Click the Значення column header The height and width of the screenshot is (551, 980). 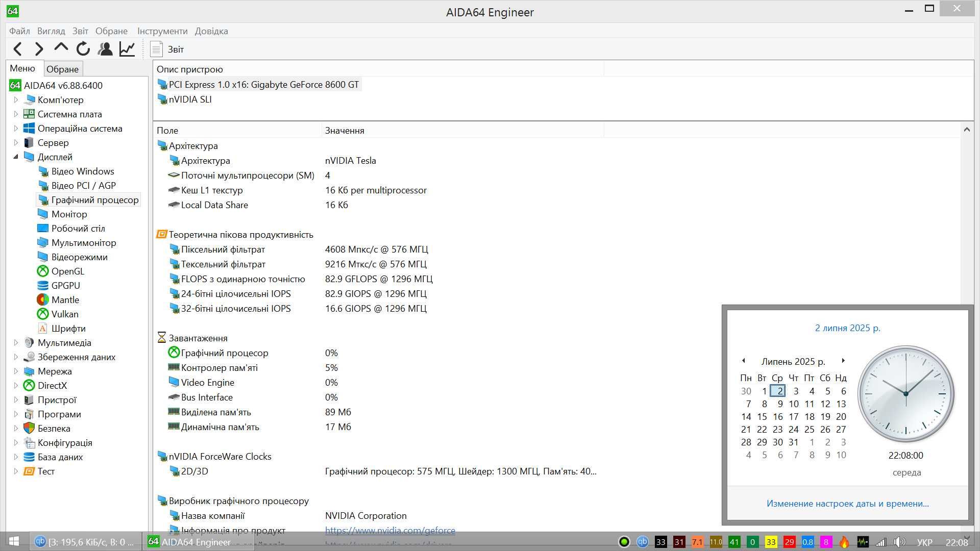coord(462,131)
